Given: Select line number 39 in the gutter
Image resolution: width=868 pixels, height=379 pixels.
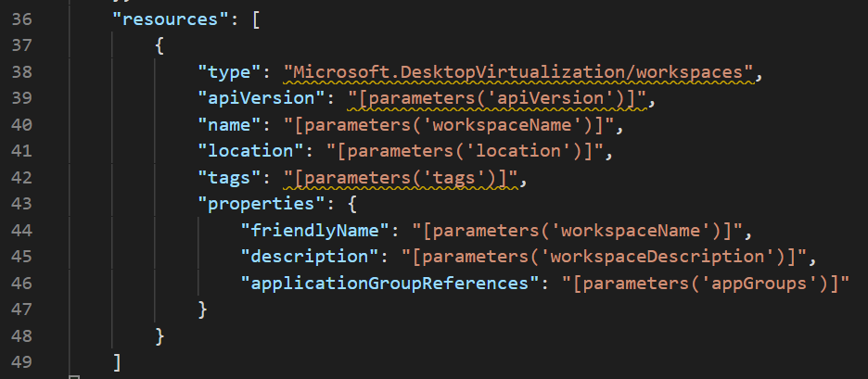Looking at the screenshot, I should pos(21,98).
